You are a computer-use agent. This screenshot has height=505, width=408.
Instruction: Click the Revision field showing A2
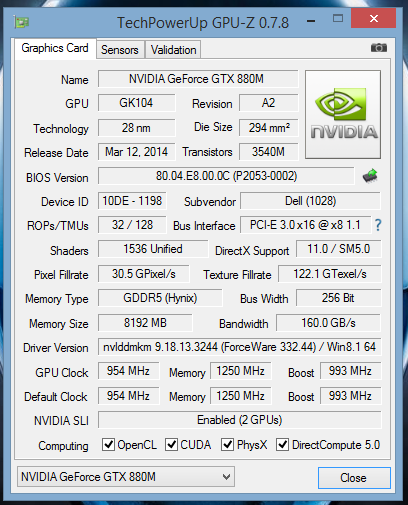click(269, 103)
